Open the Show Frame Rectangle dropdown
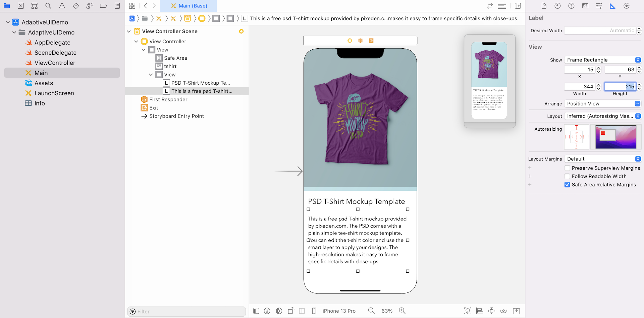This screenshot has width=644, height=318. tap(603, 60)
